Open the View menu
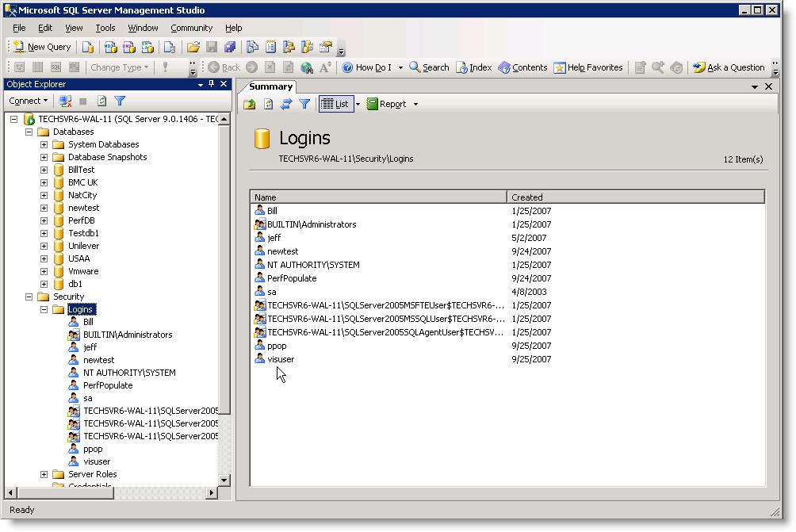 click(74, 28)
